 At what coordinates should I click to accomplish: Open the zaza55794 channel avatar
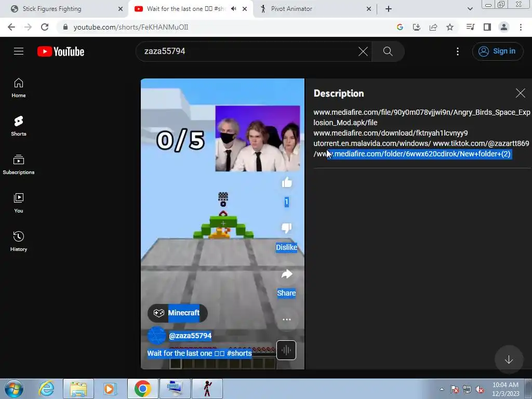click(157, 336)
